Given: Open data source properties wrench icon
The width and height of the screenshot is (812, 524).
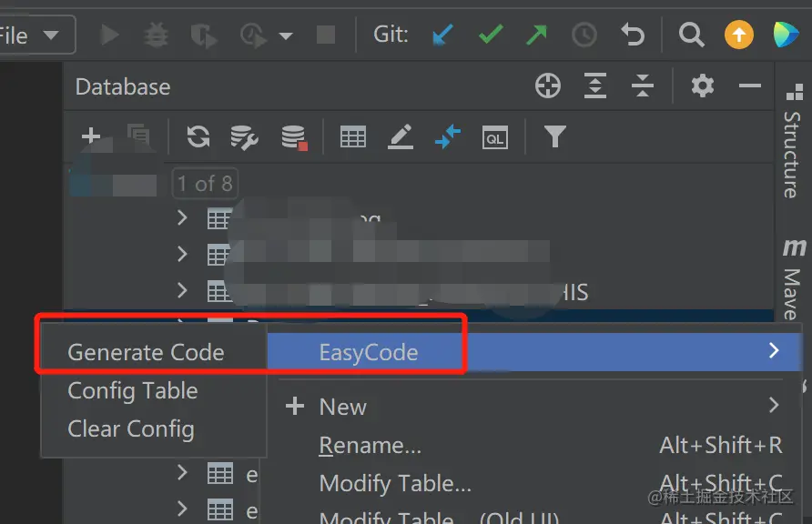Looking at the screenshot, I should click(x=245, y=137).
